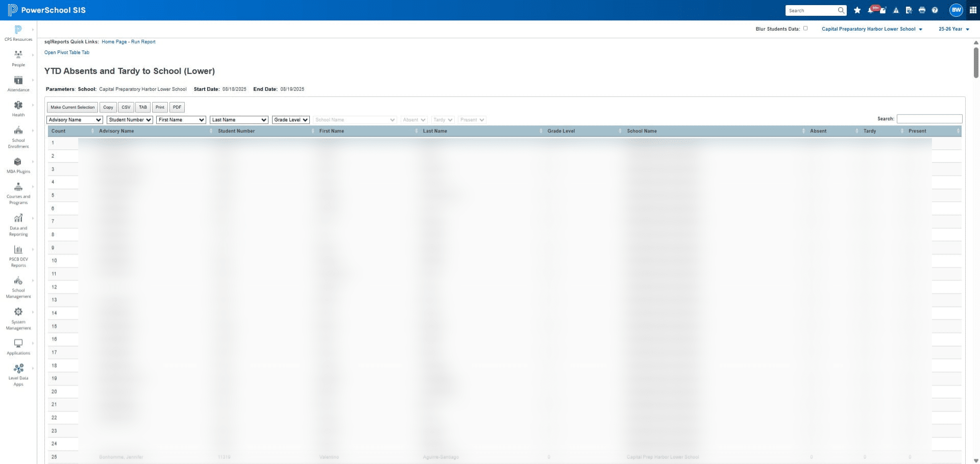Follow the Home Page quick link

pos(114,42)
